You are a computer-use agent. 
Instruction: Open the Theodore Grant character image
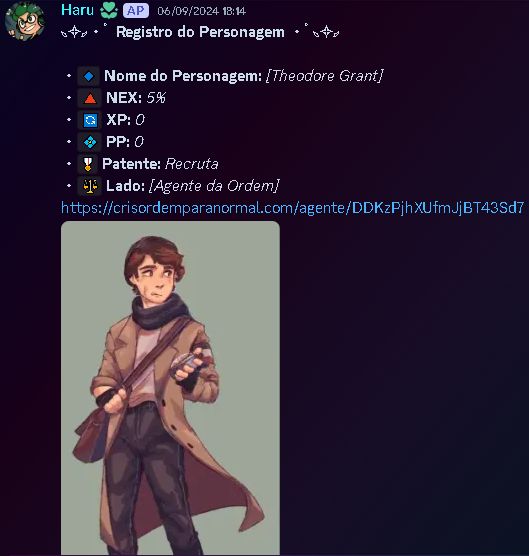pyautogui.click(x=171, y=388)
